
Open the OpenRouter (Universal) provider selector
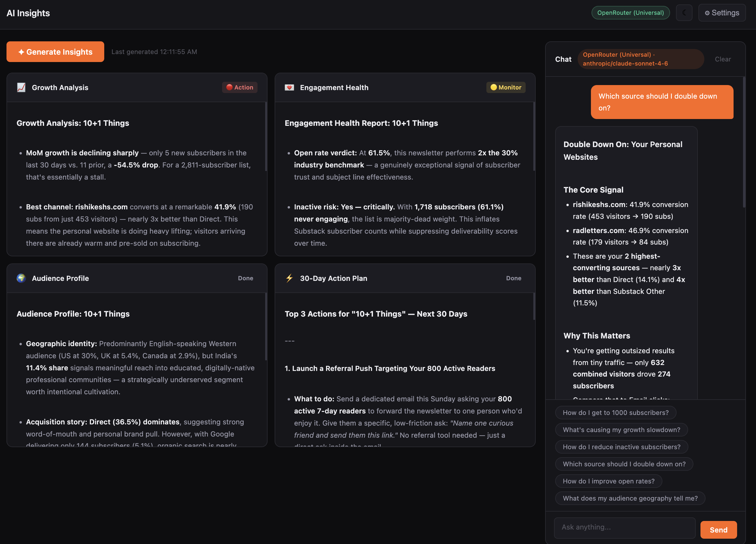(x=630, y=12)
